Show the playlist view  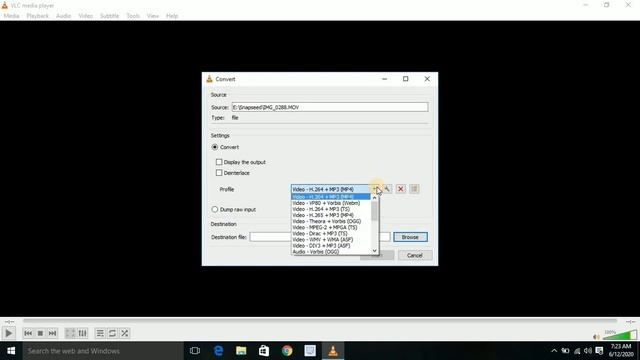pos(100,333)
